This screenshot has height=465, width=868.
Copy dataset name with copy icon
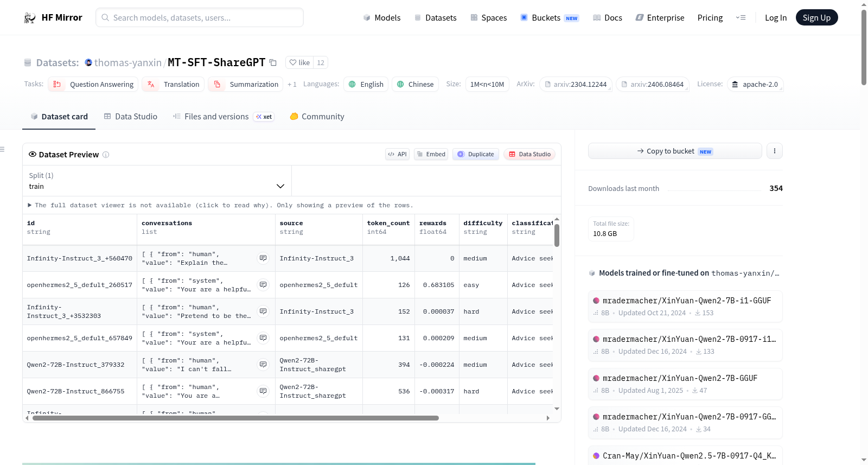(273, 63)
